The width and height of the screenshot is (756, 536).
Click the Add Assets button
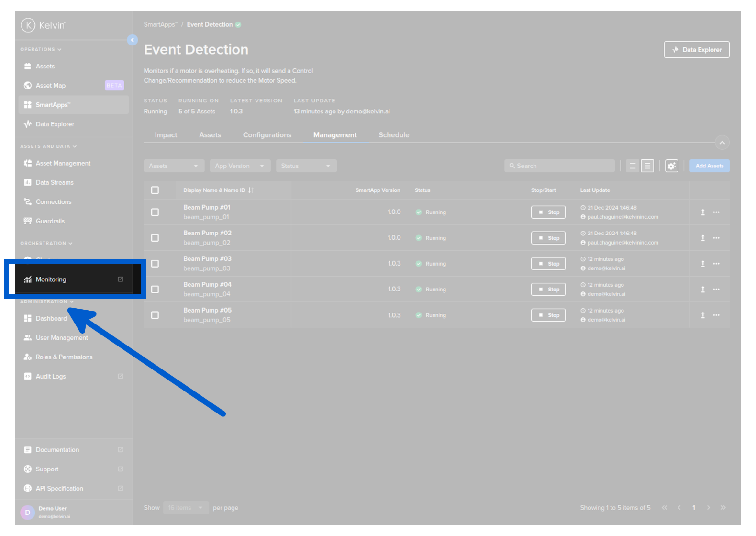709,166
